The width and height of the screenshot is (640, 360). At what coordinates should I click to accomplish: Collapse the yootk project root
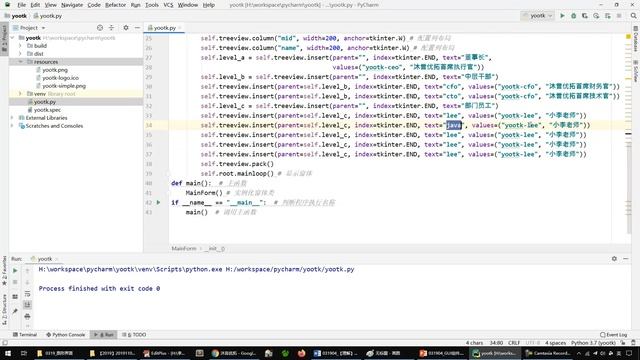click(x=13, y=38)
